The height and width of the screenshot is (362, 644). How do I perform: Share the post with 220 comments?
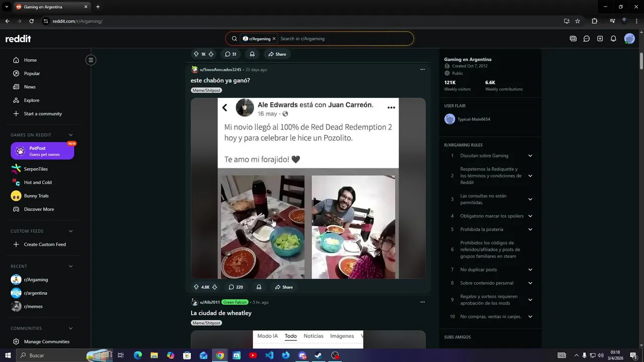click(284, 287)
